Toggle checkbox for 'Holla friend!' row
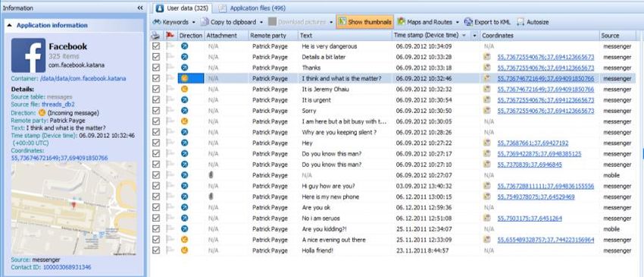 tap(155, 250)
